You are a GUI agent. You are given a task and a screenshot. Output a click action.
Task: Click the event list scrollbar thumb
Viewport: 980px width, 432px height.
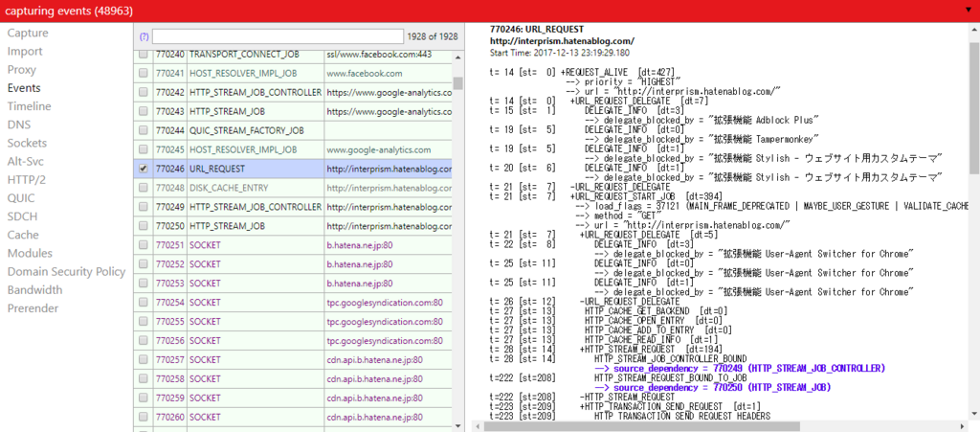(458, 83)
